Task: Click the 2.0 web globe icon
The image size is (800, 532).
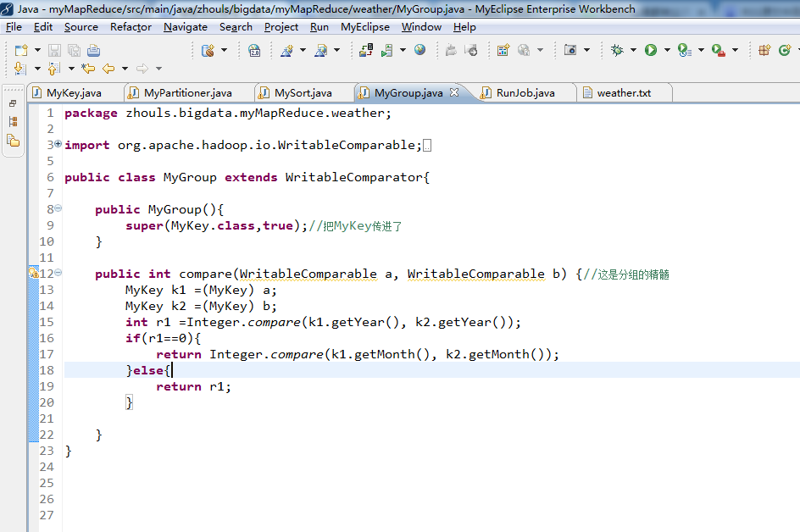Action: coord(254,50)
